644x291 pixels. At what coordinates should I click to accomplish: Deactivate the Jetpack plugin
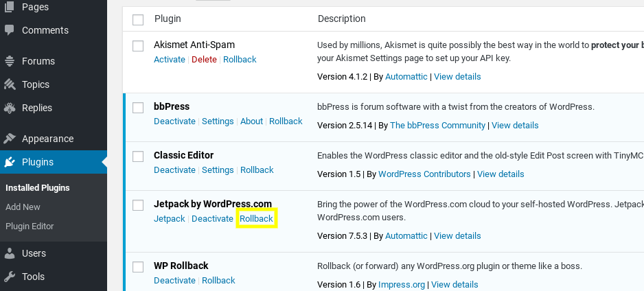pyautogui.click(x=212, y=219)
